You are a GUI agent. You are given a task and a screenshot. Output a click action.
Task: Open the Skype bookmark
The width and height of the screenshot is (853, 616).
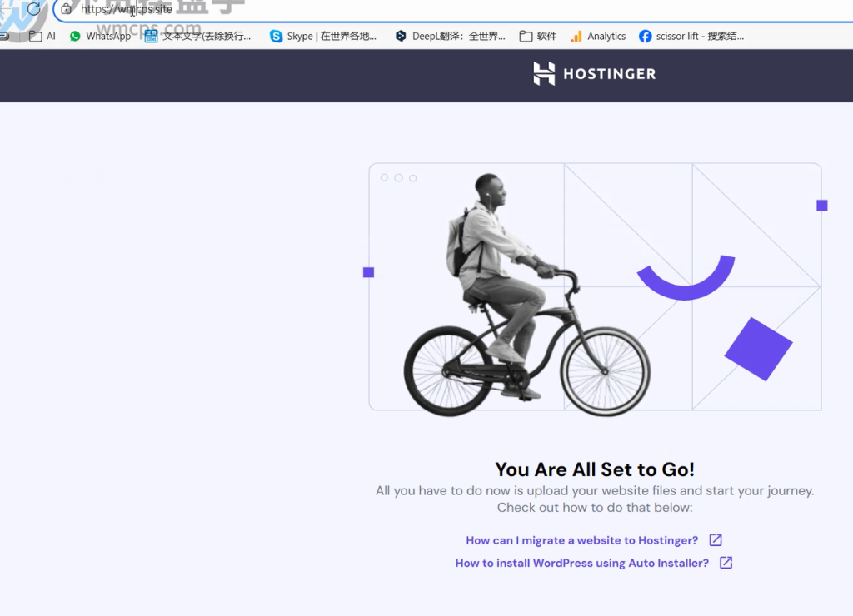click(322, 36)
